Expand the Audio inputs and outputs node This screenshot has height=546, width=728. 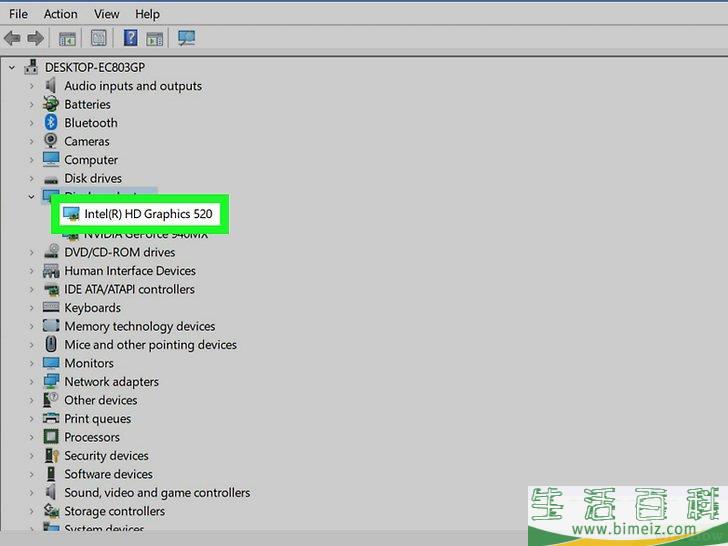(x=32, y=86)
